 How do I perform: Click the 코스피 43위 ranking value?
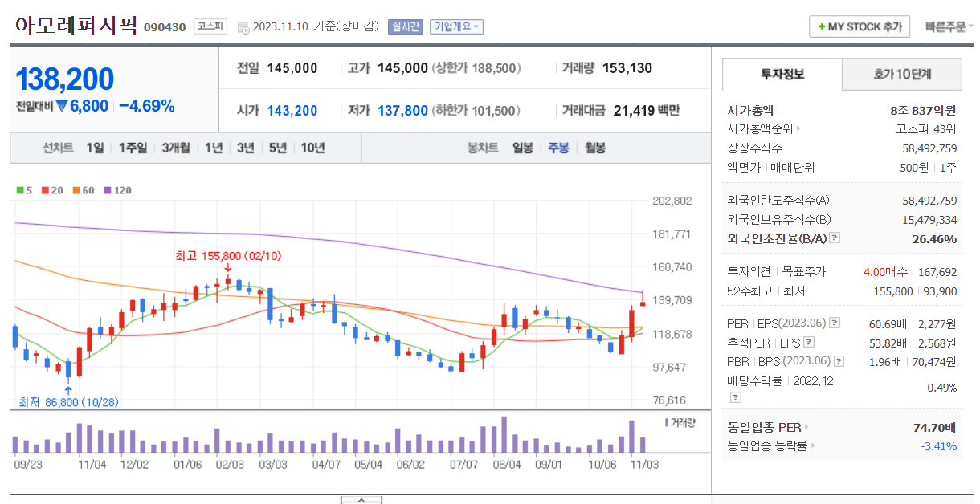click(926, 128)
